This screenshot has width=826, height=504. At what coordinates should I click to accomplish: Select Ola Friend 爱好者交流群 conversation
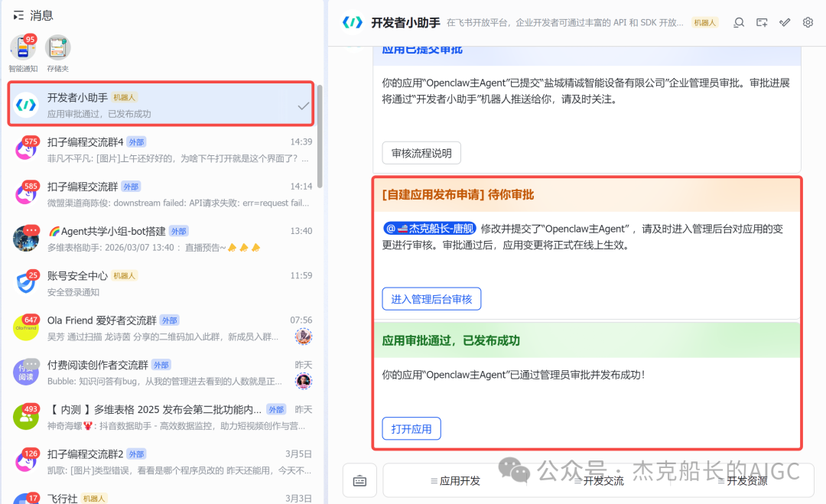coord(162,327)
